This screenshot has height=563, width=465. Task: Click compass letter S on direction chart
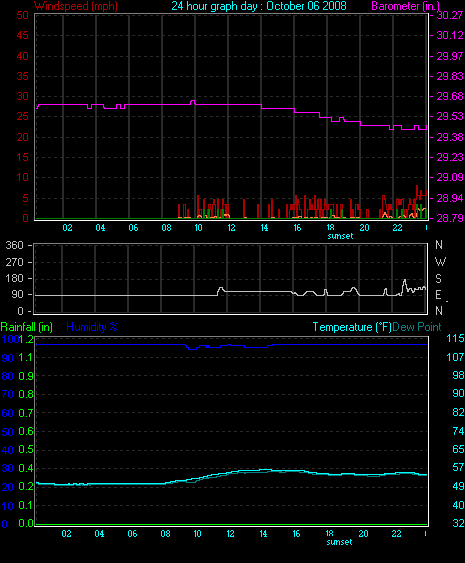(438, 279)
